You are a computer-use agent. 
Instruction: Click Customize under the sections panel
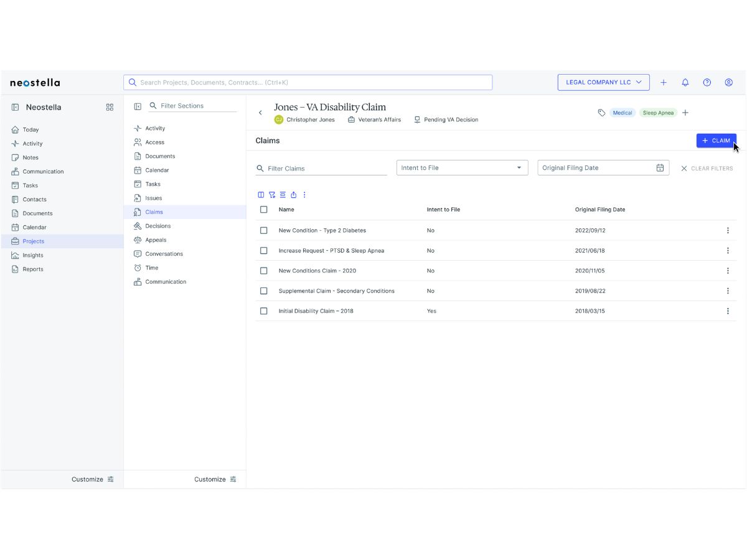(x=215, y=479)
